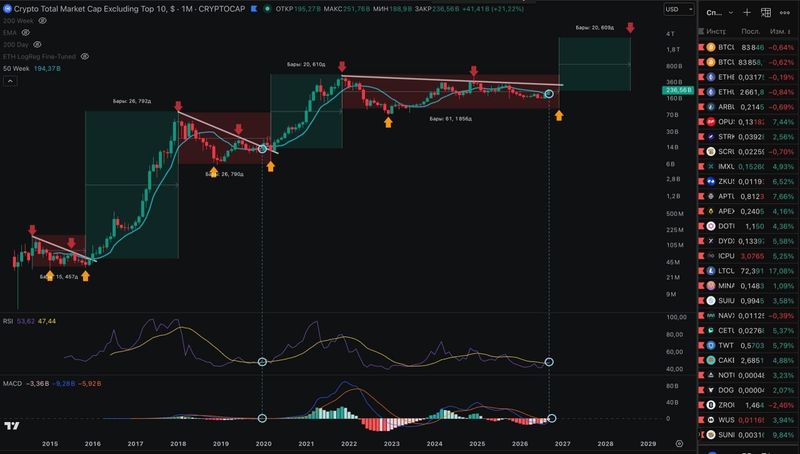
Task: Sort watchlist by the Посл. column header
Action: tap(750, 32)
